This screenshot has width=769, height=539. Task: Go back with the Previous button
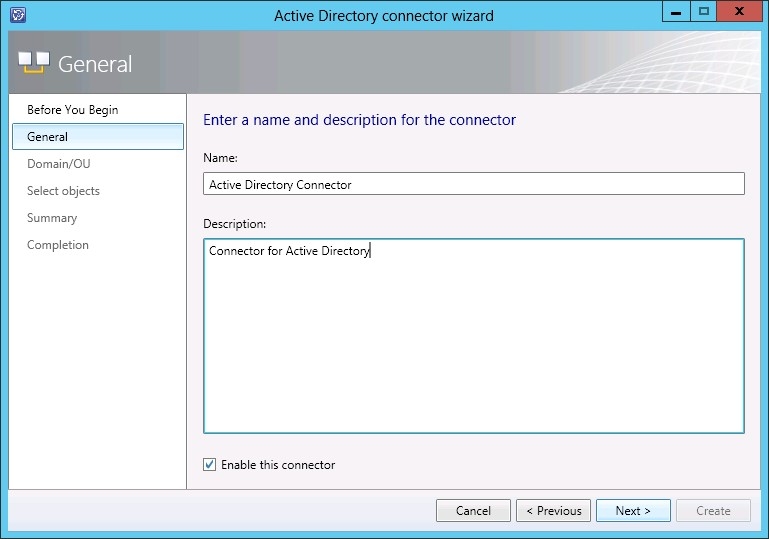click(553, 511)
